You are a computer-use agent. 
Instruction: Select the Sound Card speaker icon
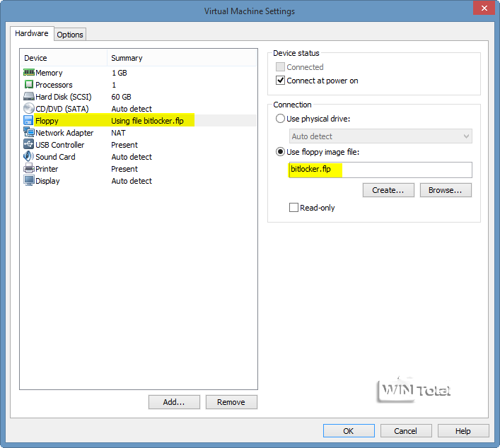click(x=29, y=156)
